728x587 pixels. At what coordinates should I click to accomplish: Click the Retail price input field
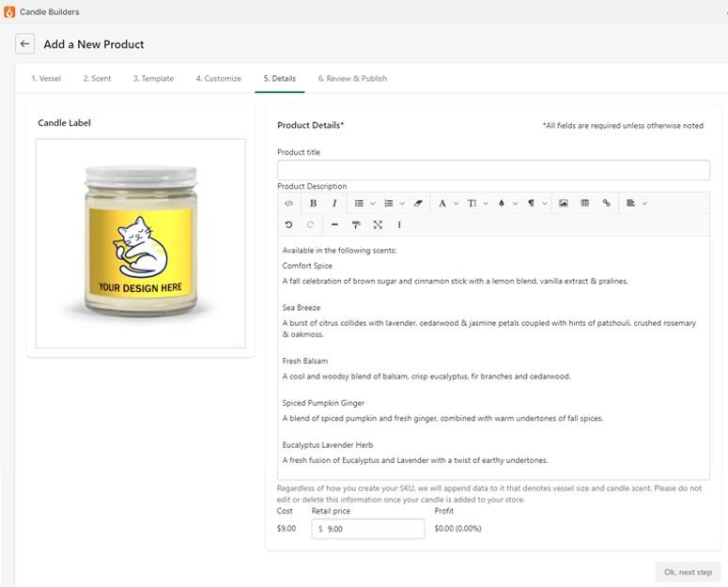coord(369,529)
